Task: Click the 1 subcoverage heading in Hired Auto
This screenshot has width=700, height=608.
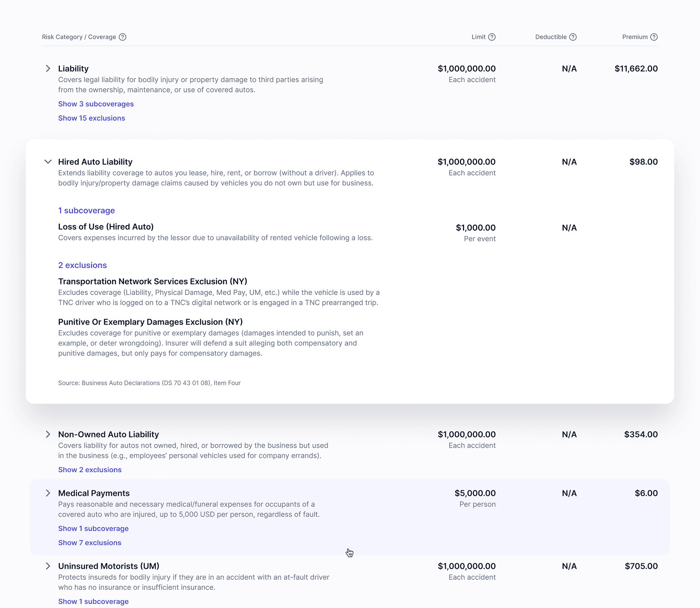Action: pyautogui.click(x=87, y=211)
